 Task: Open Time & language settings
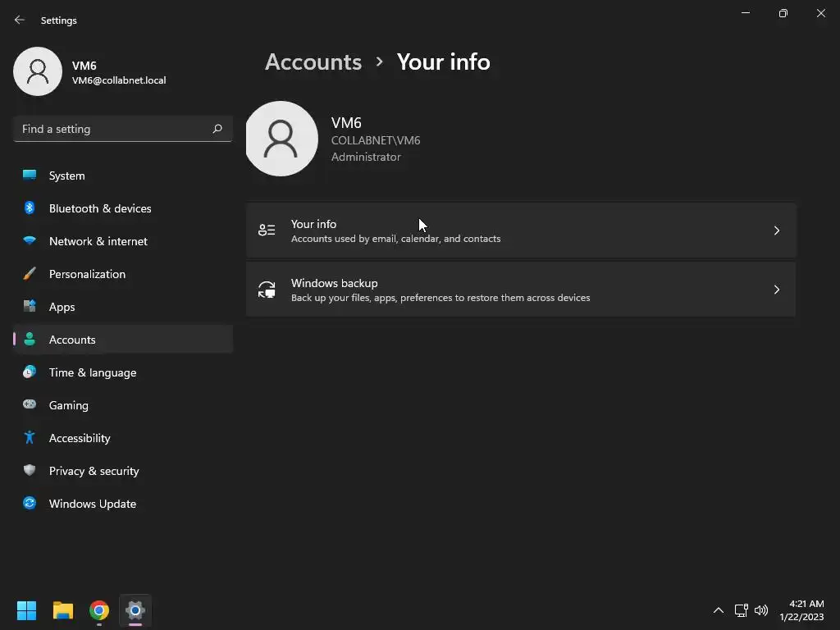click(93, 372)
